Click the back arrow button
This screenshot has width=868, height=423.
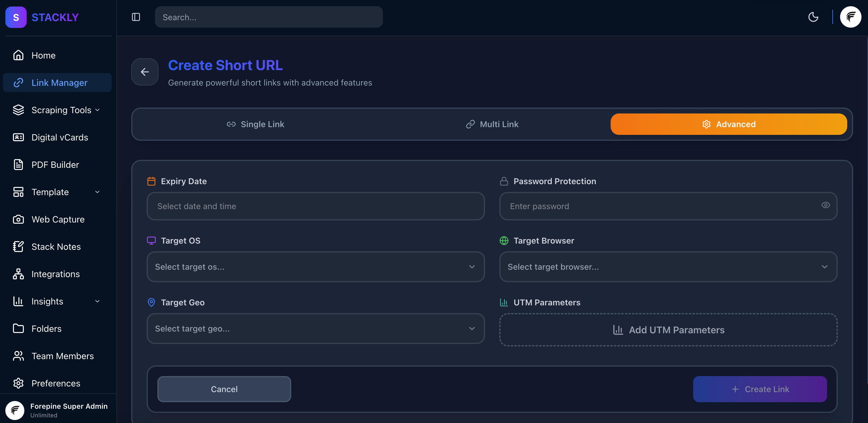pos(145,72)
